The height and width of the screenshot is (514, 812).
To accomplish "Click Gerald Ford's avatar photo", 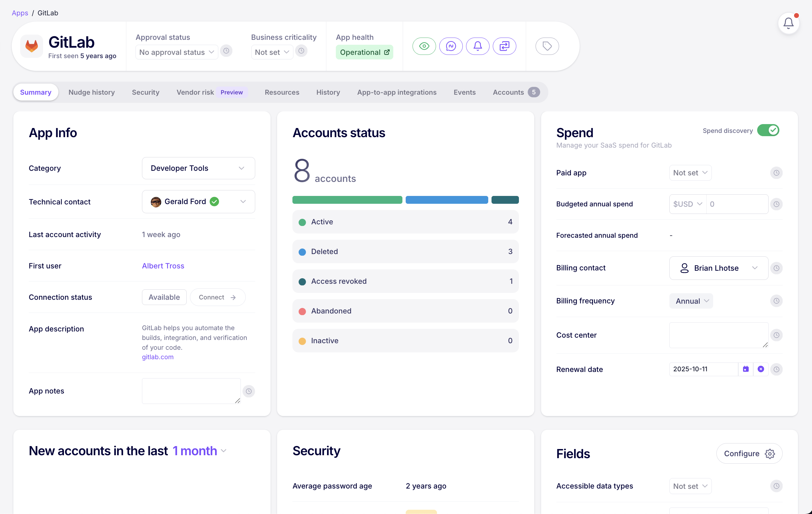I will pos(156,202).
